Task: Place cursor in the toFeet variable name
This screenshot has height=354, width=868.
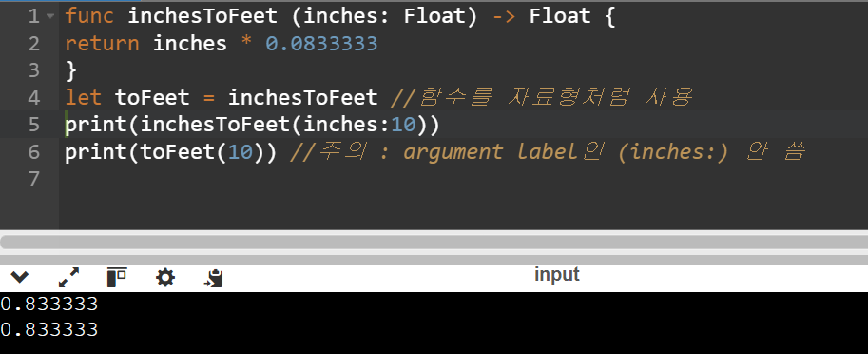Action: click(x=152, y=97)
